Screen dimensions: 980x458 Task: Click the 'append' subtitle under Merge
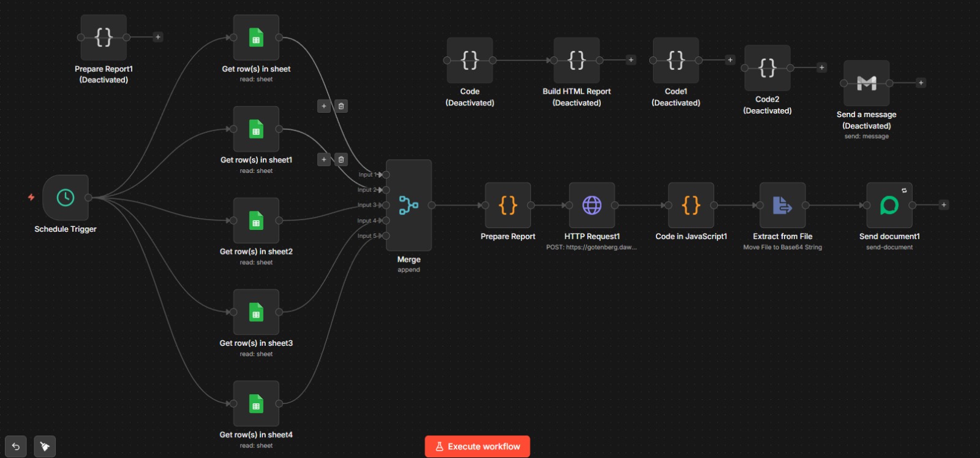[x=409, y=270]
